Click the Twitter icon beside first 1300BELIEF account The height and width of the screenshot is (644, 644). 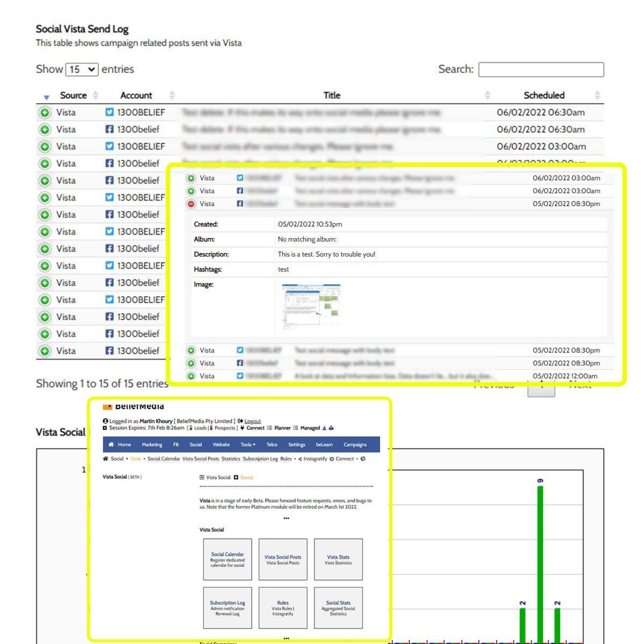tap(109, 112)
